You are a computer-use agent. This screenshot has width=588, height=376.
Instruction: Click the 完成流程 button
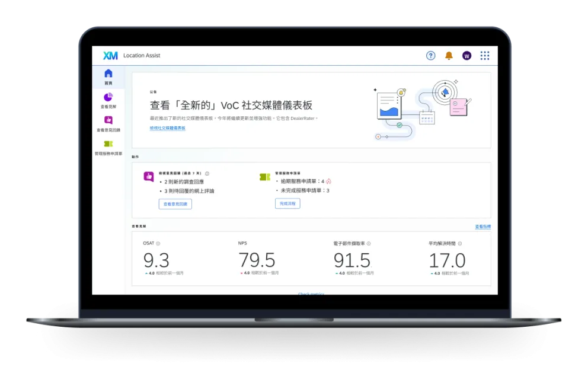tap(287, 203)
